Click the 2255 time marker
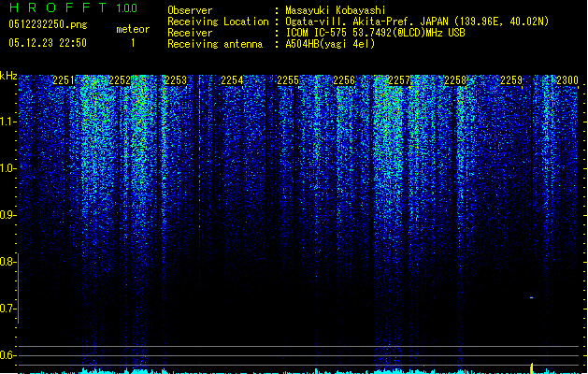588x374 pixels. 288,80
